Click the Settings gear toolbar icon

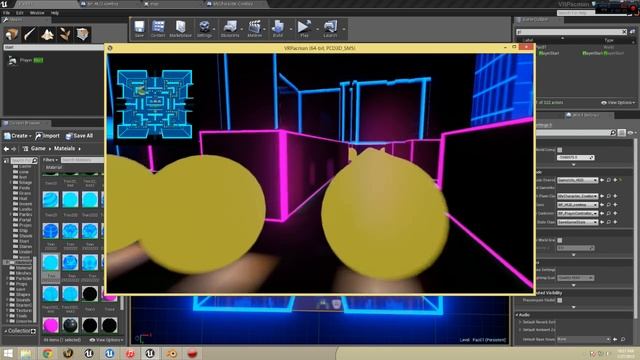coord(203,29)
